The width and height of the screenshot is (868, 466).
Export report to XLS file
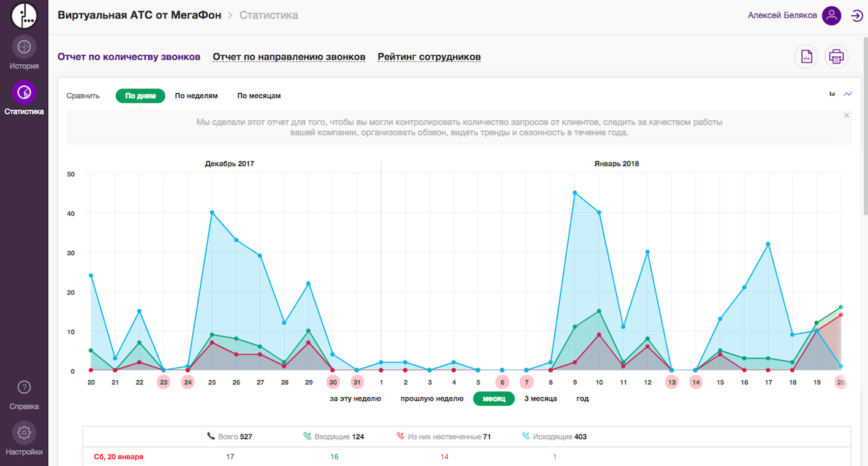pos(806,57)
